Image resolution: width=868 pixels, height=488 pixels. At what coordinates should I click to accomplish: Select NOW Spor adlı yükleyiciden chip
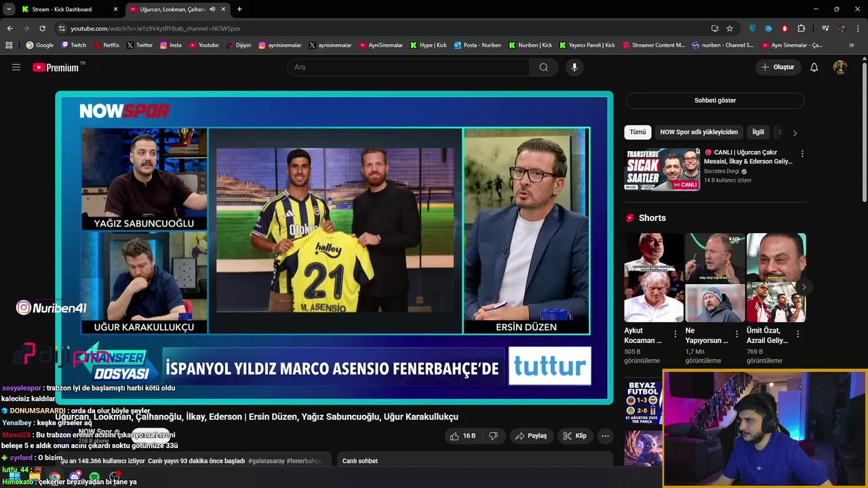[x=698, y=132]
